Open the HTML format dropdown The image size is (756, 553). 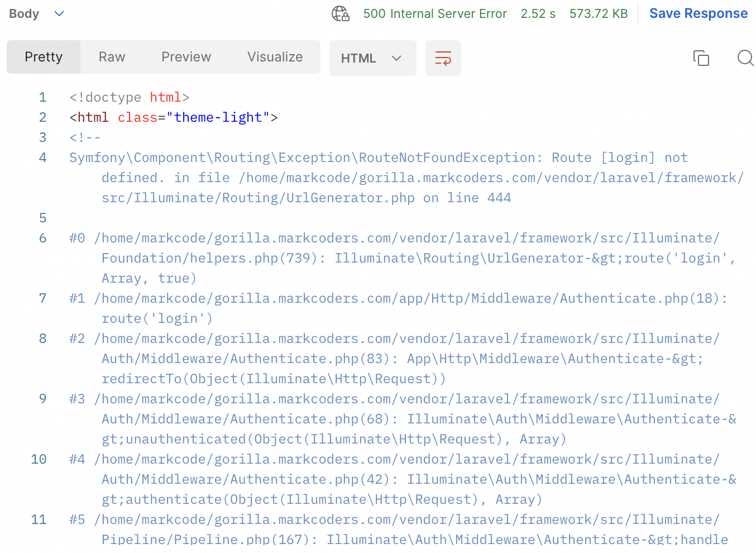[x=372, y=58]
